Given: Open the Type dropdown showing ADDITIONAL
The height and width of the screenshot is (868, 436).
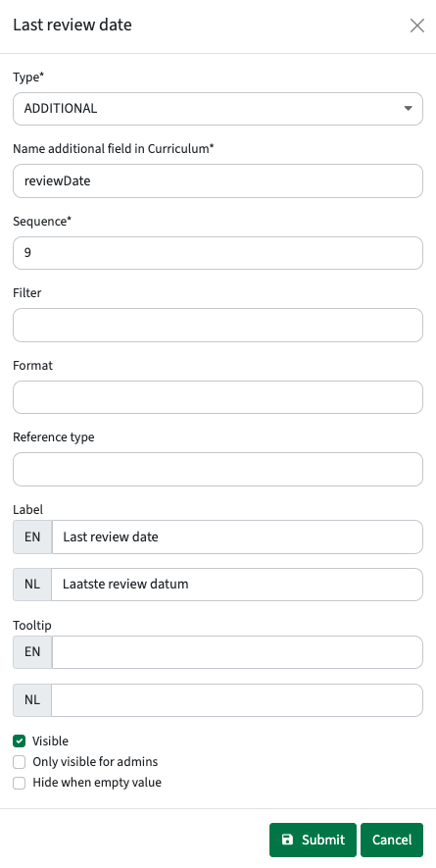Looking at the screenshot, I should (218, 109).
